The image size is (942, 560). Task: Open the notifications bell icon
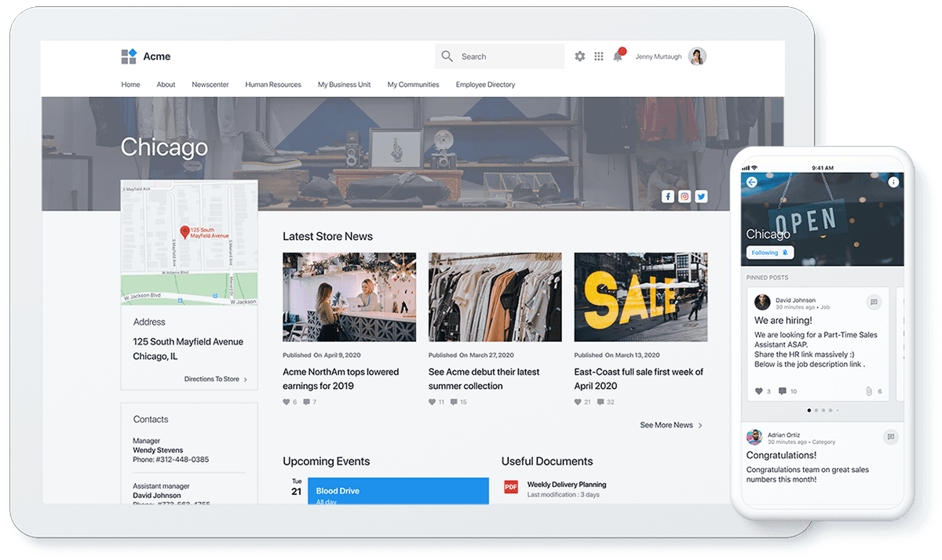619,56
